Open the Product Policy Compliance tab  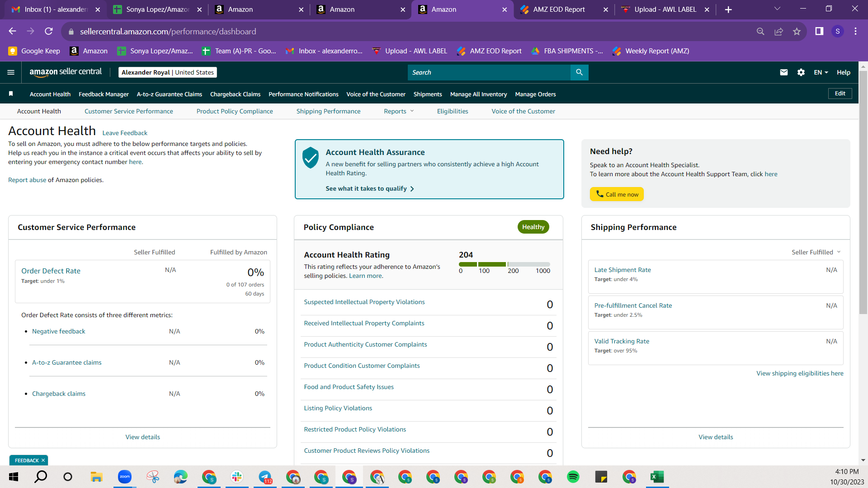point(235,111)
